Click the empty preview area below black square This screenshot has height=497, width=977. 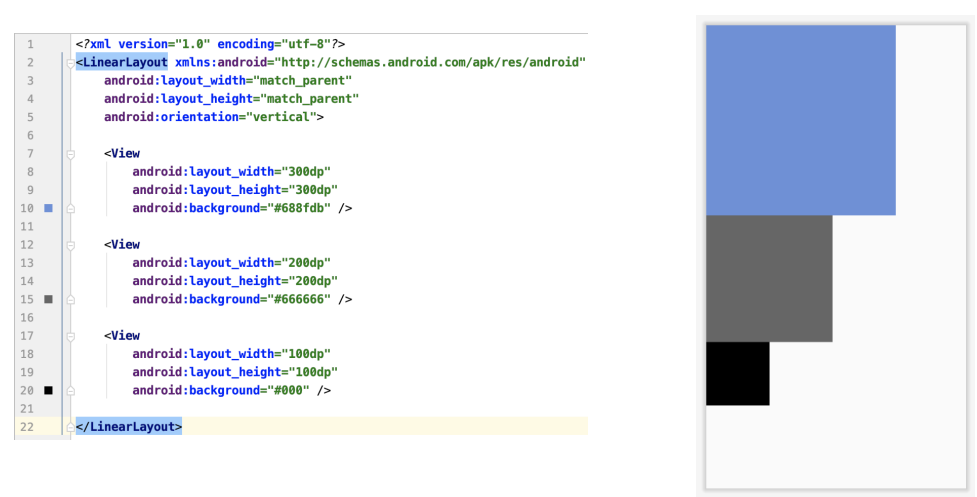[x=835, y=447]
